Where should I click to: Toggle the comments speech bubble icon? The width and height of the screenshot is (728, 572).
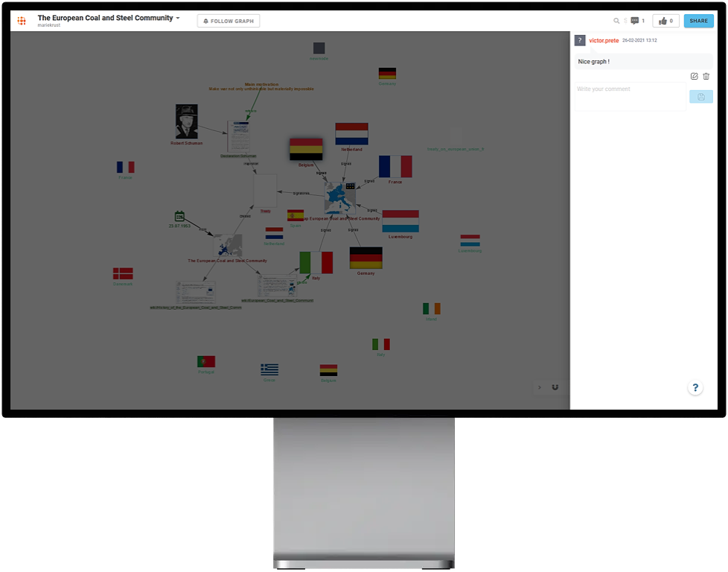click(x=635, y=21)
